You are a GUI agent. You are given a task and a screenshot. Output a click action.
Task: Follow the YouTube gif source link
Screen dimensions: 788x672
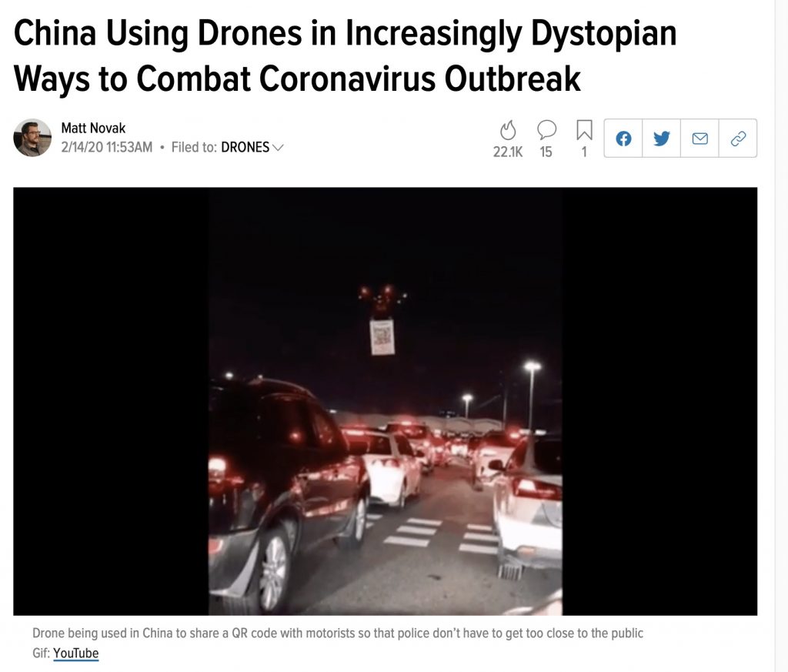pos(76,653)
